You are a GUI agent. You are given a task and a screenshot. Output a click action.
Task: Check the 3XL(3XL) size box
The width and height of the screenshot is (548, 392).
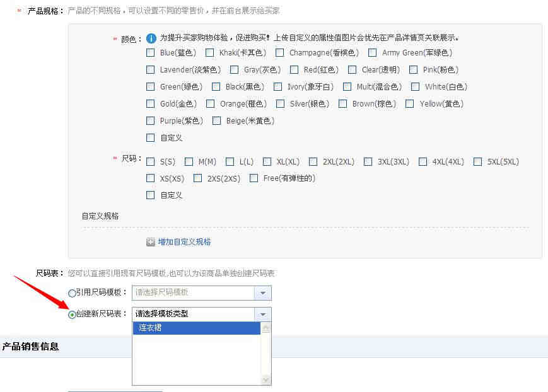pyautogui.click(x=368, y=162)
